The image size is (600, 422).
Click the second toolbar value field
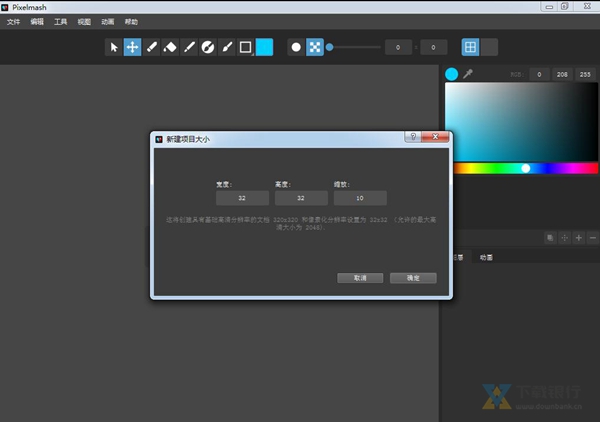[x=434, y=47]
